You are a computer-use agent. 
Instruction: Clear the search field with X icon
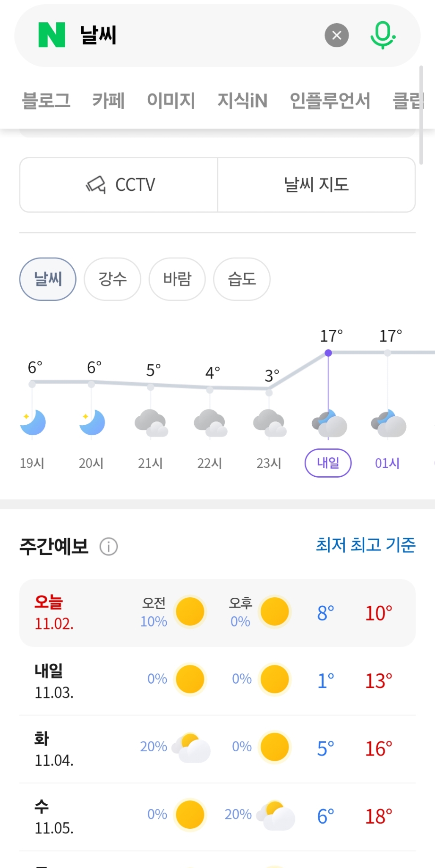pos(336,35)
